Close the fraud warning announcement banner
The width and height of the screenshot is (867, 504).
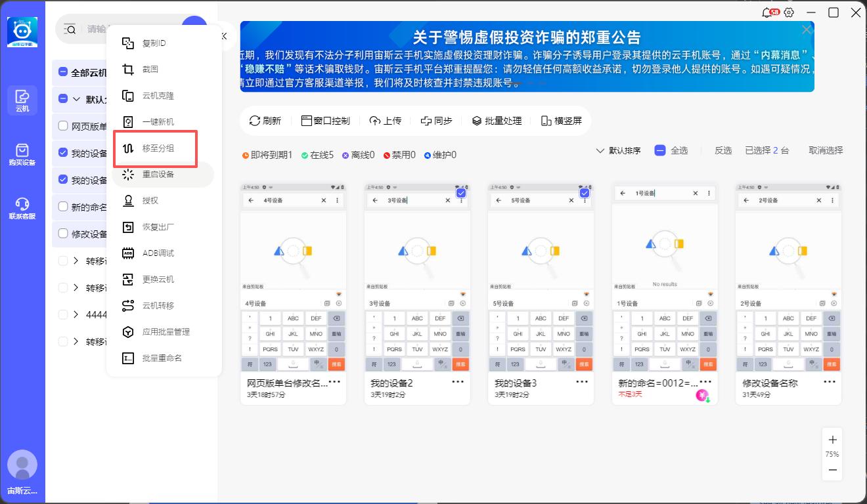pyautogui.click(x=807, y=30)
